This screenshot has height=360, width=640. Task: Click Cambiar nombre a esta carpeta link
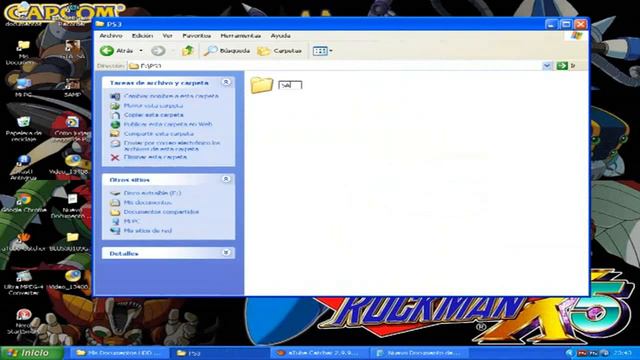click(171, 96)
